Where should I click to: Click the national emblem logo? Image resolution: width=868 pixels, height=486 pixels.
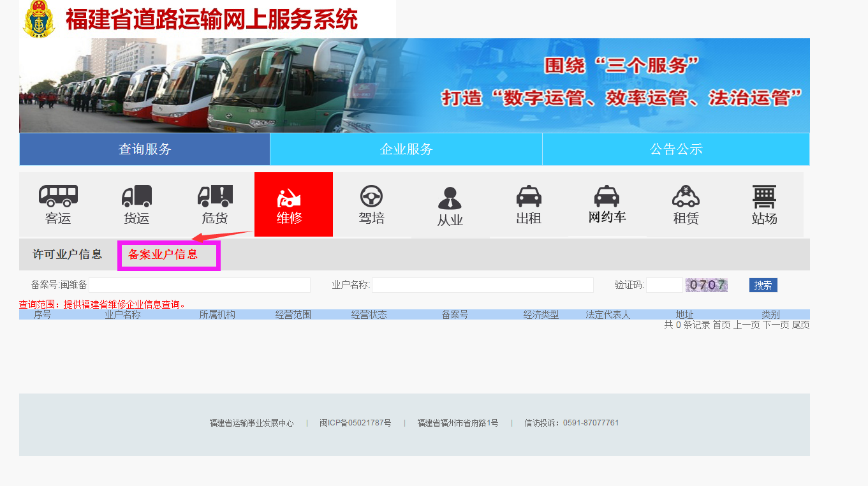(x=40, y=18)
